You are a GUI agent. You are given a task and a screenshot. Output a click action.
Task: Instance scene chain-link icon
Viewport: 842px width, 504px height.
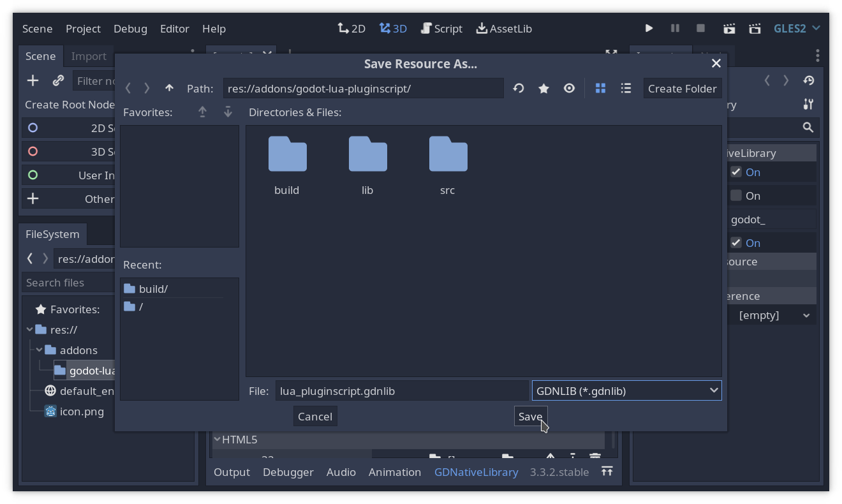coord(58,81)
